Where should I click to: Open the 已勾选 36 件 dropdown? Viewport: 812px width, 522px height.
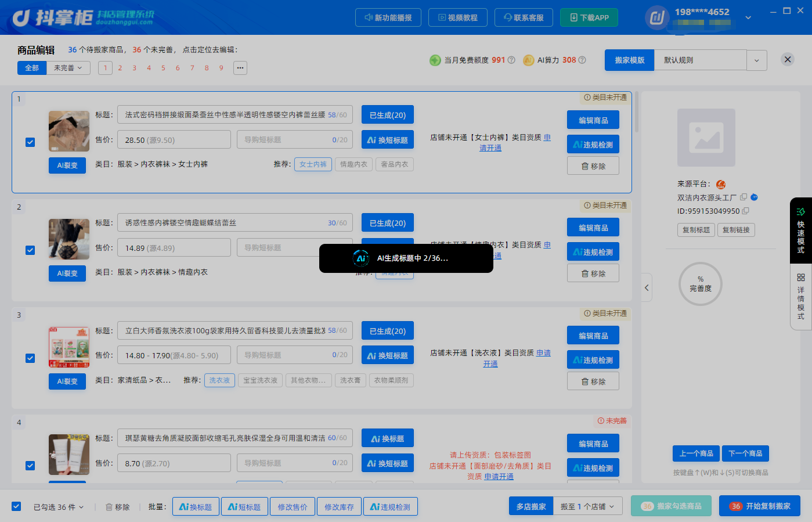click(x=59, y=507)
